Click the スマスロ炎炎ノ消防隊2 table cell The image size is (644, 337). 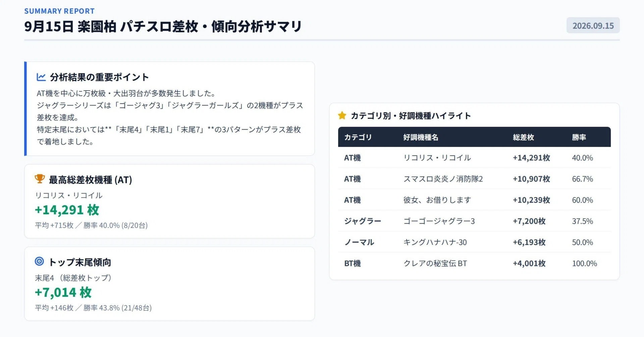[443, 179]
